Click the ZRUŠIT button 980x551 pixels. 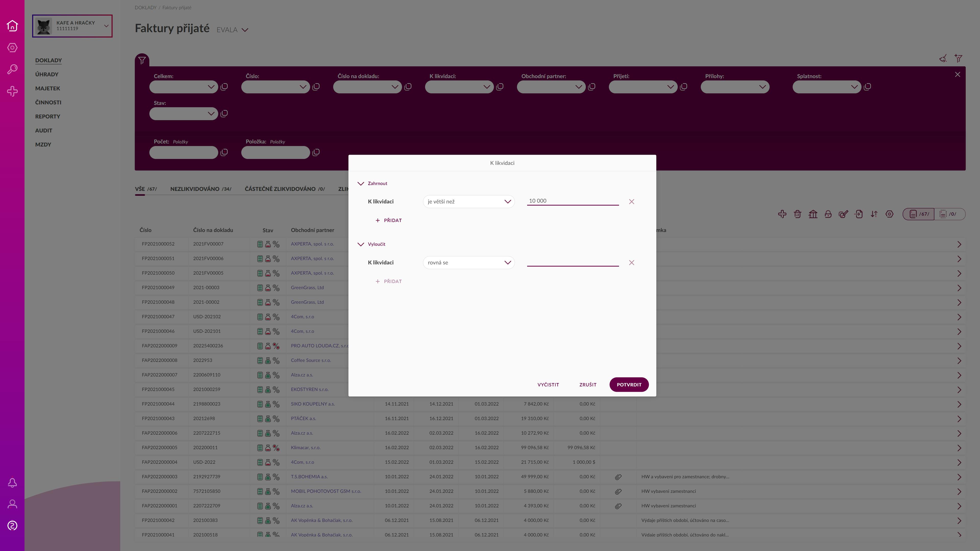(588, 384)
